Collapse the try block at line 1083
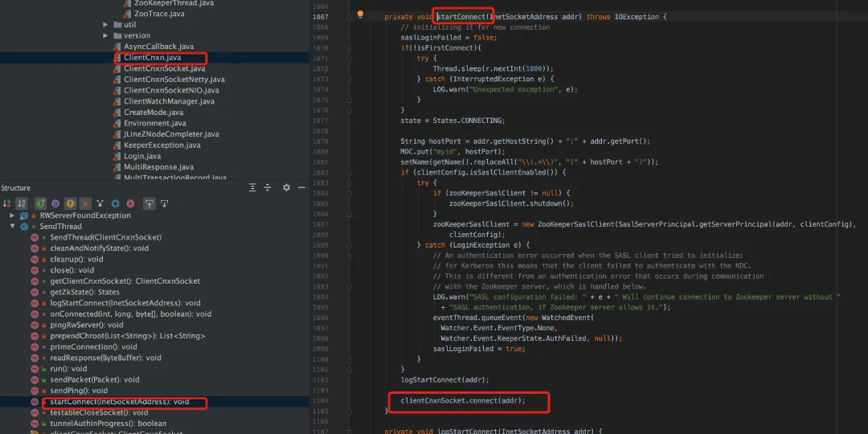 pos(350,182)
